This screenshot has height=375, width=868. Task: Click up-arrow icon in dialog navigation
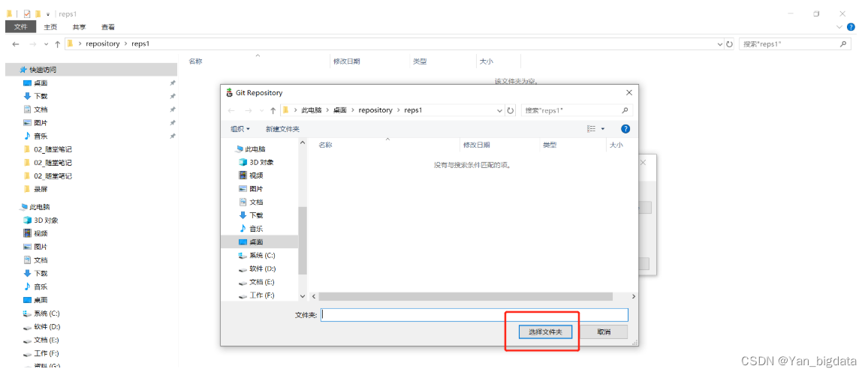(273, 110)
